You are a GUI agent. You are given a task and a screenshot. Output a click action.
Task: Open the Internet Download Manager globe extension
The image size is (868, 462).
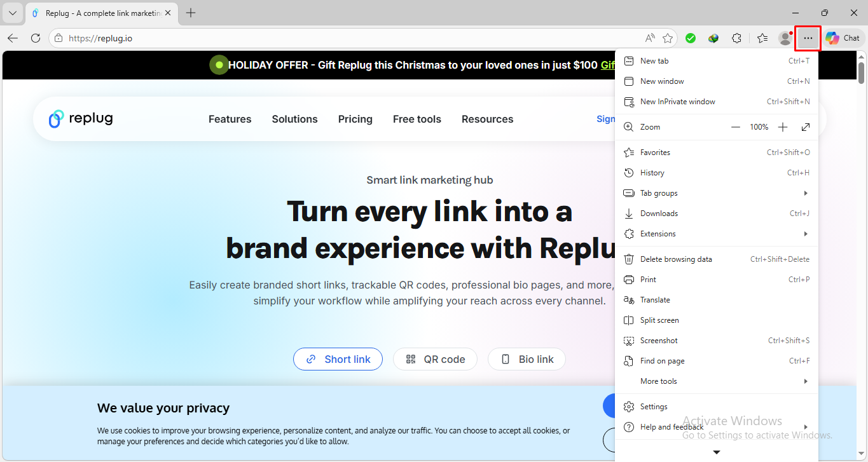[713, 38]
